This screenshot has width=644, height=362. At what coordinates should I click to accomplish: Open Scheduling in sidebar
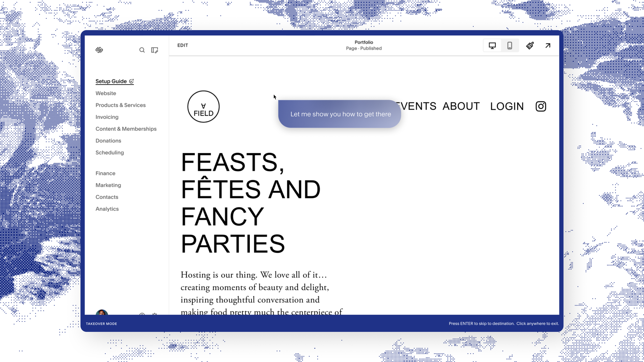pyautogui.click(x=110, y=152)
